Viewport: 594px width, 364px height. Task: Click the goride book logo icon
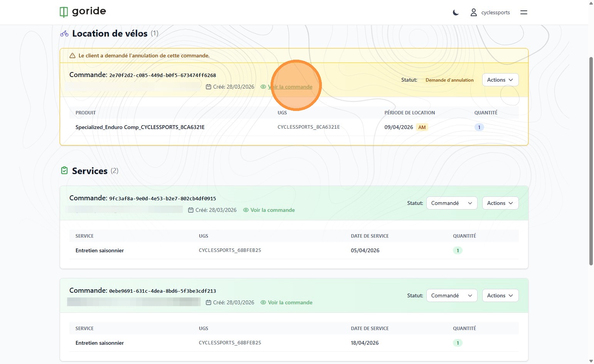pyautogui.click(x=64, y=12)
